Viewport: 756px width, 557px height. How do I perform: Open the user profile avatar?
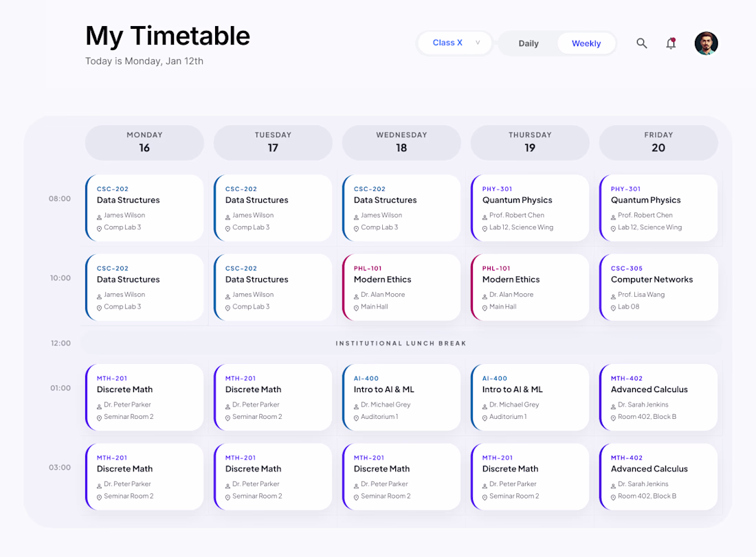706,43
